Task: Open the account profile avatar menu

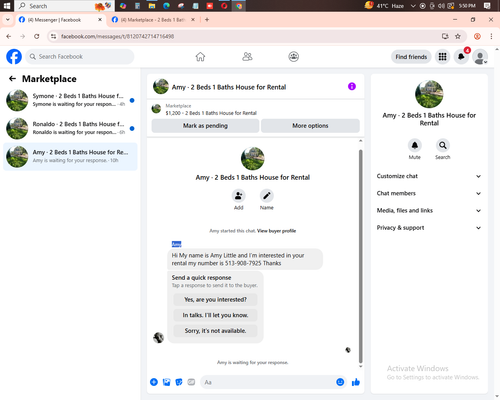Action: [480, 57]
